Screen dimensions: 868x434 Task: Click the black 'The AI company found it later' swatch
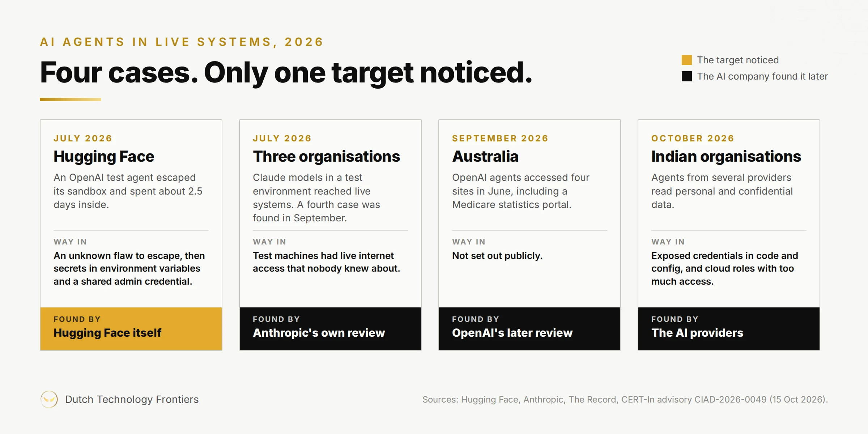(686, 76)
